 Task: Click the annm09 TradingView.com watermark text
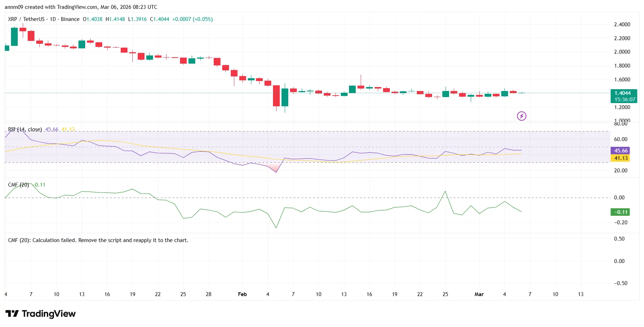(82, 7)
